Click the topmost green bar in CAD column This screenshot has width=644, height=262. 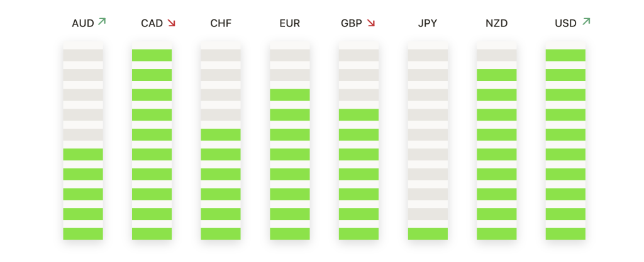pos(152,55)
